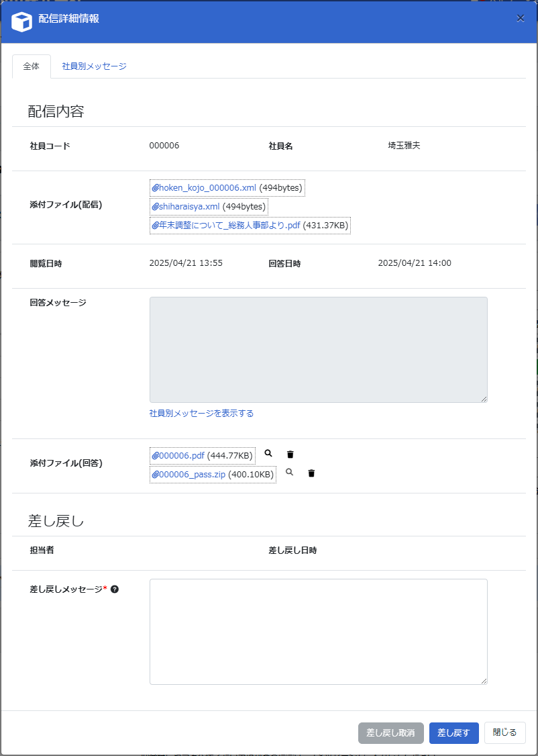Viewport: 538px width, 756px height.
Task: Open the 社員別メッセージ tab
Action: coord(94,66)
